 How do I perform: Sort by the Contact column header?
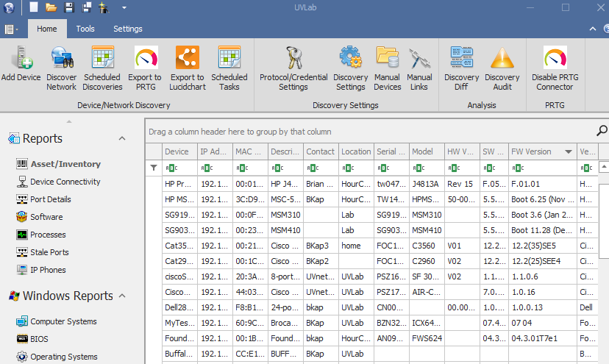(x=321, y=151)
